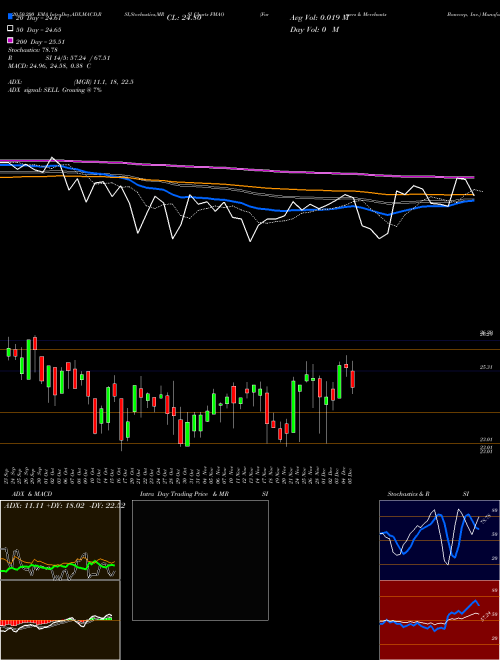Click the 25.31 price axis label
The image size is (500, 660).
(x=486, y=367)
